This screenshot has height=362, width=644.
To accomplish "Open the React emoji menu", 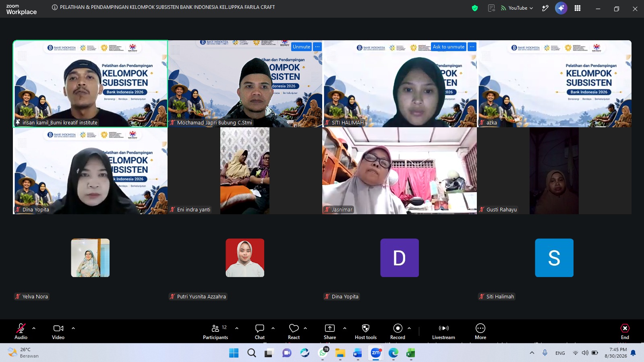I will coord(294,332).
